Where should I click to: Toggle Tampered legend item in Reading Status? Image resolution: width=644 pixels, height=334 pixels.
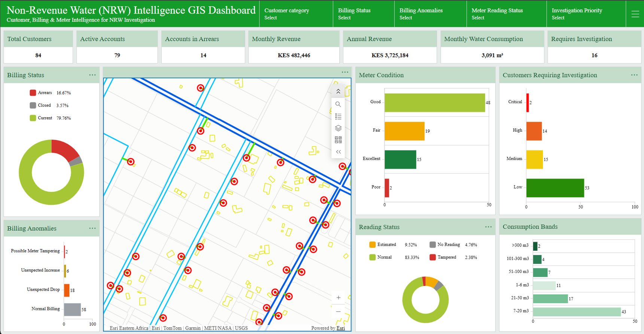(453, 257)
